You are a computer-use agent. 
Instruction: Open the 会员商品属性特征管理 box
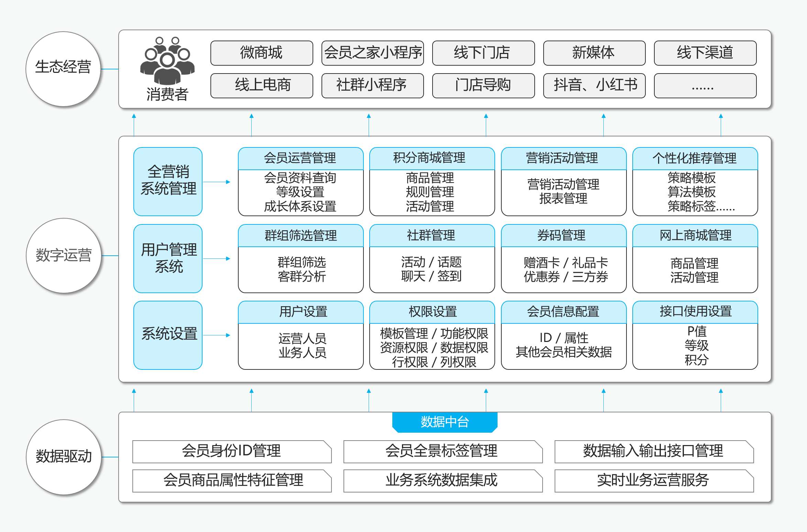click(x=232, y=481)
